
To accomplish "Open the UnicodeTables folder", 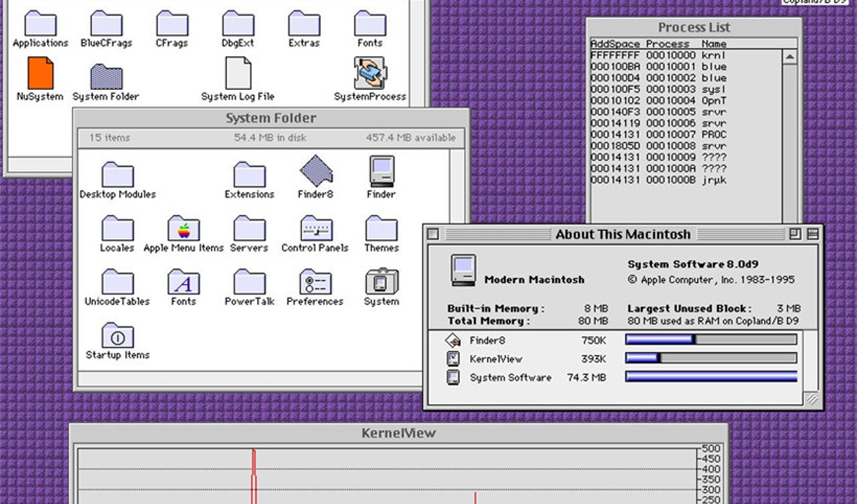I will click(117, 282).
